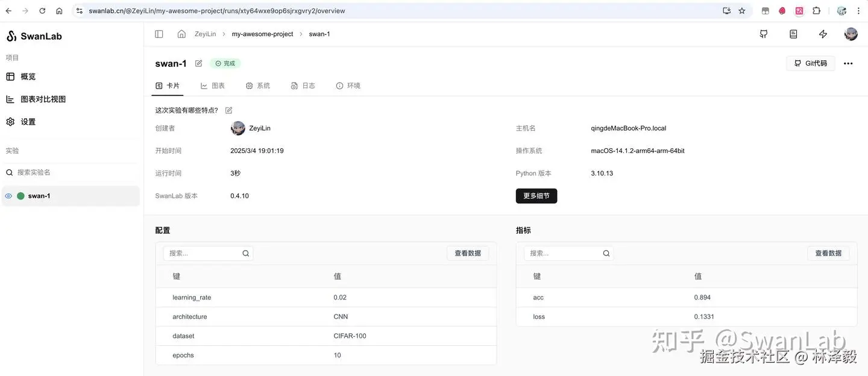Switch to the 环境 tab

point(348,86)
